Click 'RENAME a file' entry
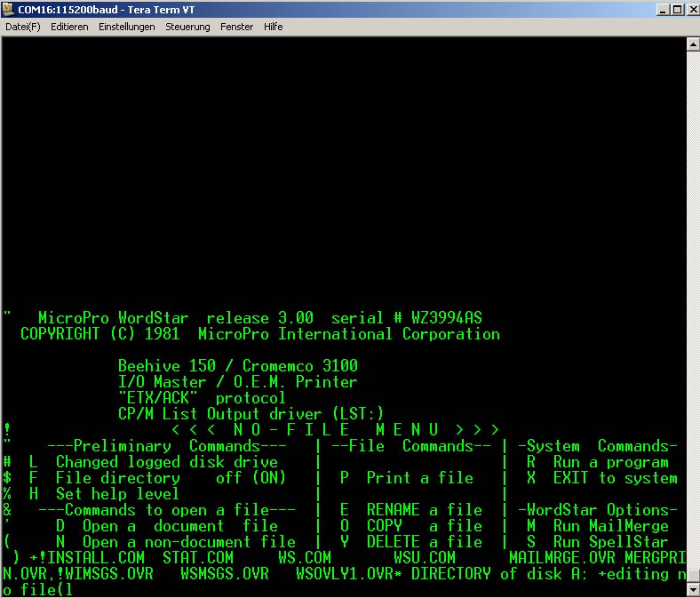 [425, 510]
